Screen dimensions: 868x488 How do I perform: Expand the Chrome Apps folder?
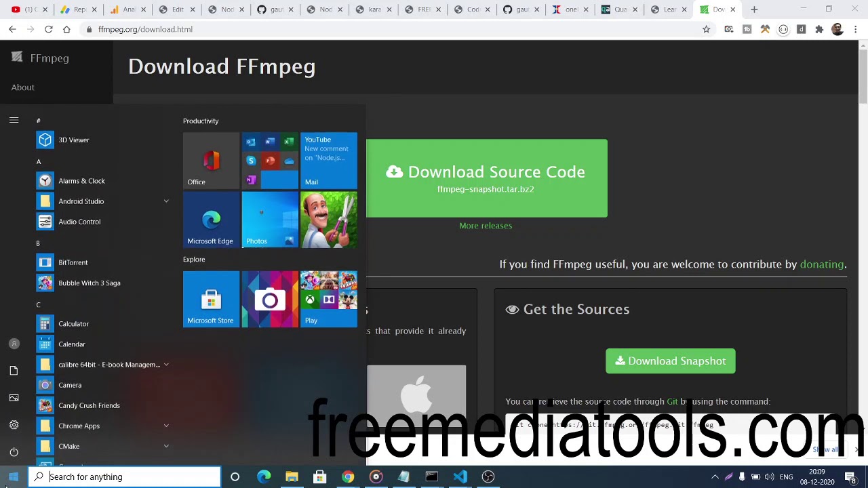[x=165, y=426]
